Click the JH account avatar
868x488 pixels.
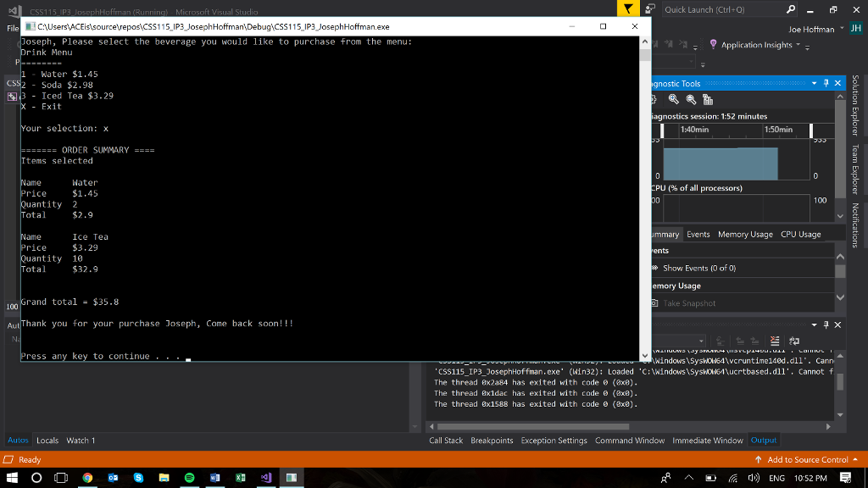point(856,29)
